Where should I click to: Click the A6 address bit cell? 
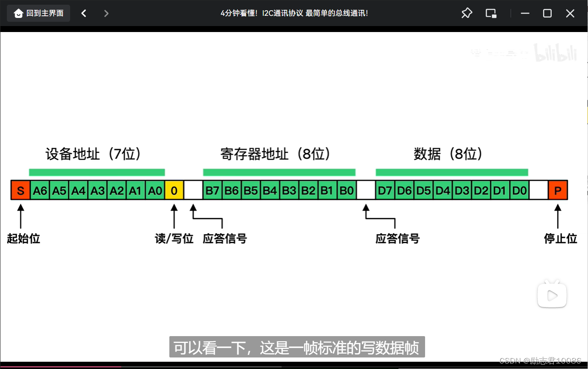click(x=40, y=190)
